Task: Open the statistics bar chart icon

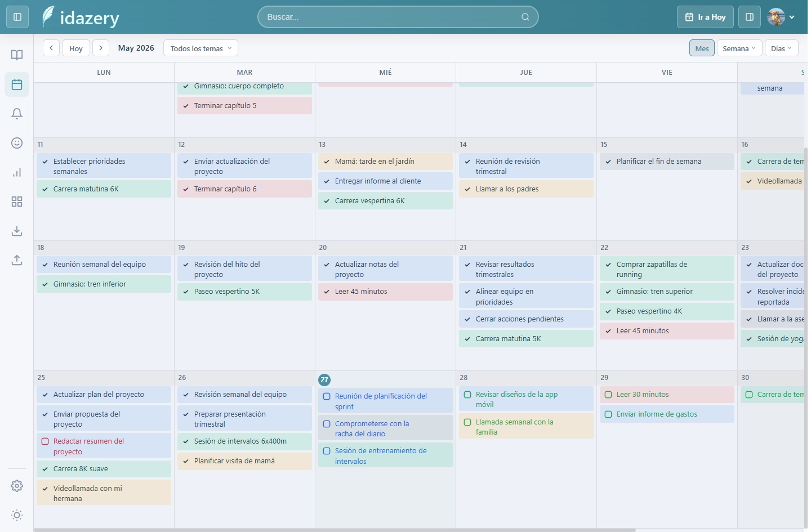Action: coord(17,172)
